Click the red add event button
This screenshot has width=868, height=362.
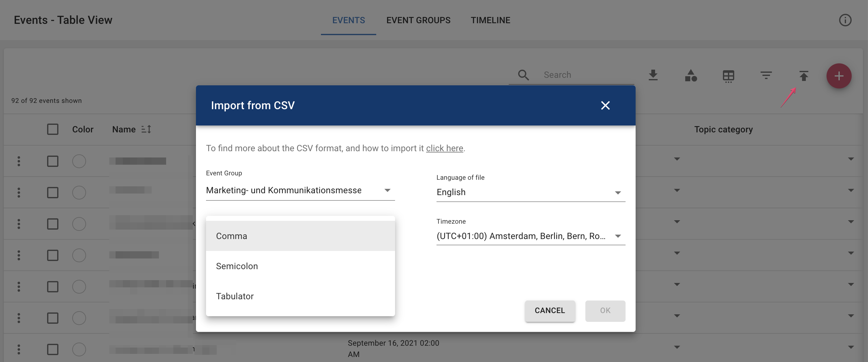(839, 76)
